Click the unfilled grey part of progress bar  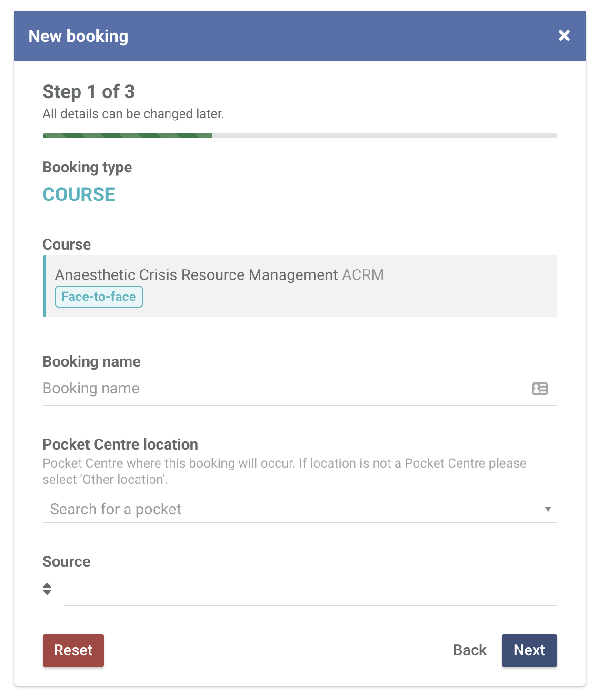(385, 136)
